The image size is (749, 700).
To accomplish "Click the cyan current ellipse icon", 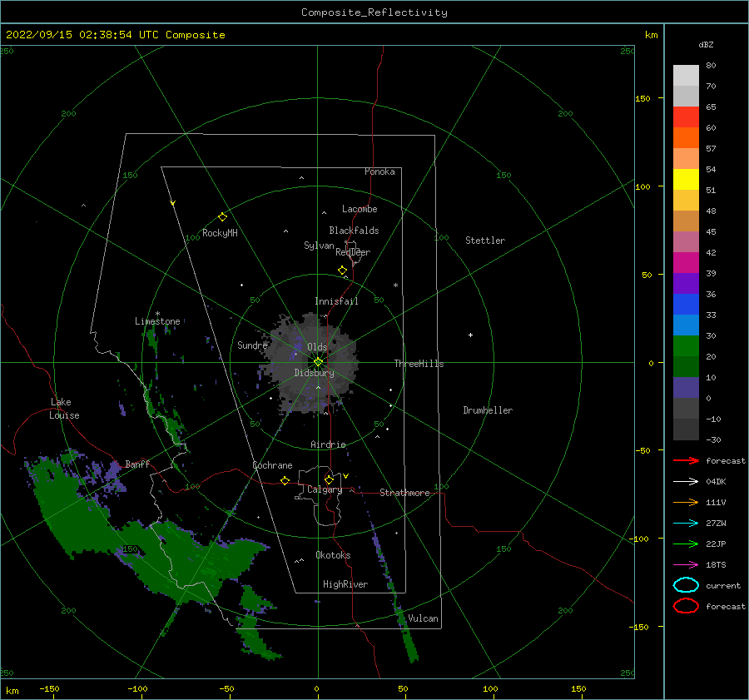I will (x=686, y=585).
